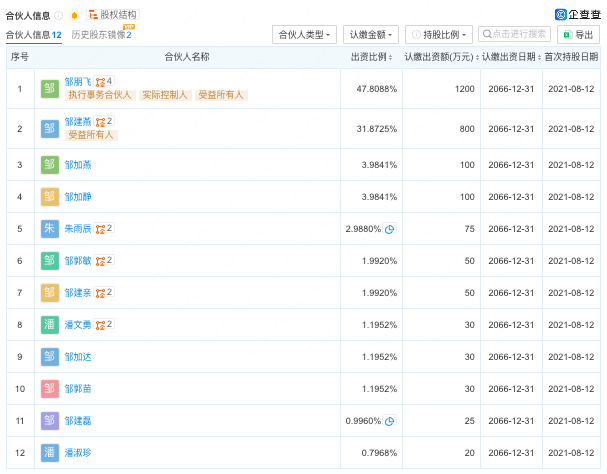
Task: Select the 合伙人信息 12 tab
Action: pos(33,35)
